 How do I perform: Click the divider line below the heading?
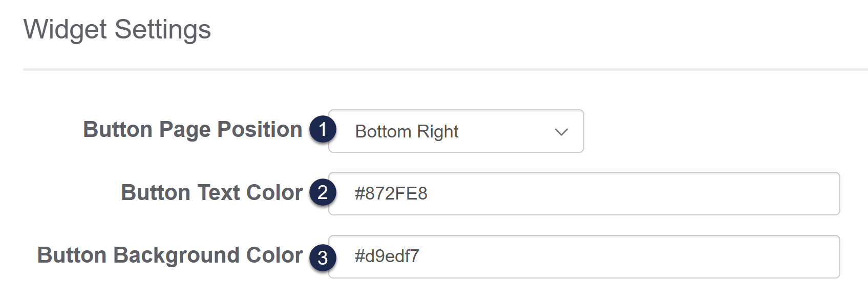pos(444,69)
